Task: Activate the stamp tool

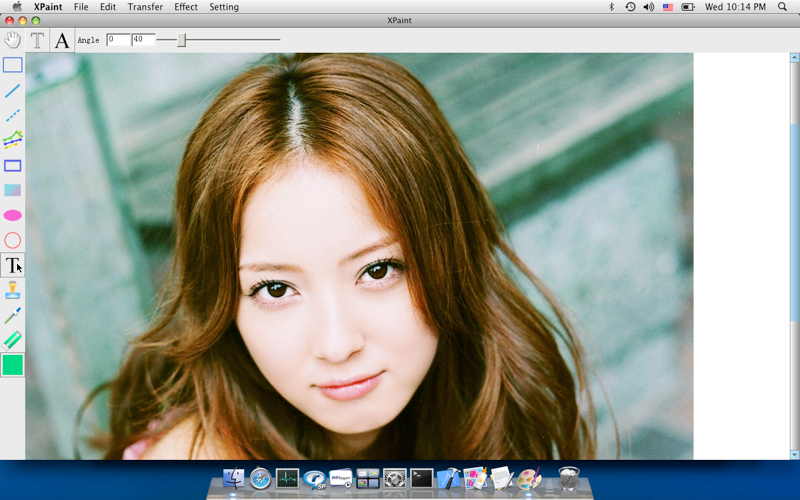Action: coord(13,290)
